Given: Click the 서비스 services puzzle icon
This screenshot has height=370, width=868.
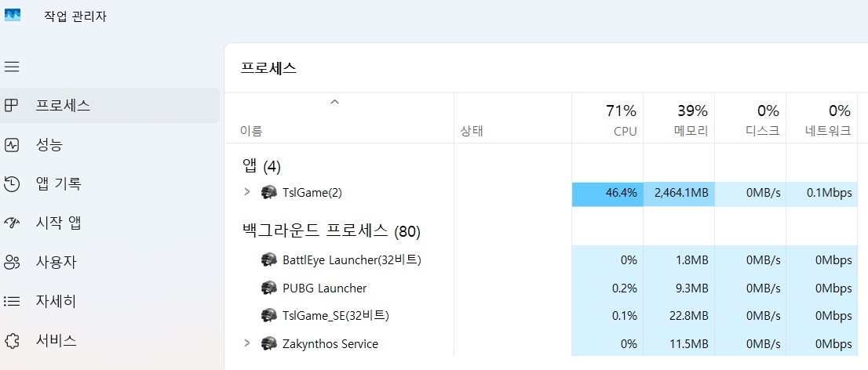Looking at the screenshot, I should coord(12,340).
